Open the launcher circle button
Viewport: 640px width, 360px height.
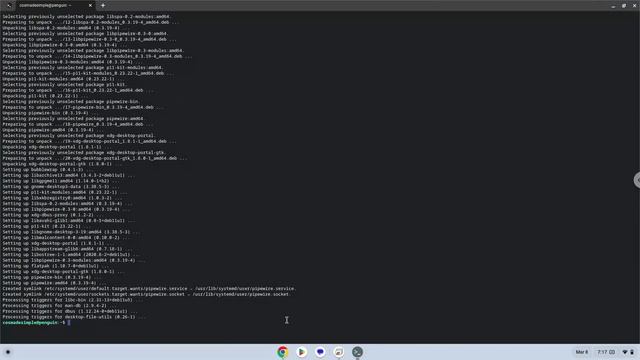pos(8,352)
